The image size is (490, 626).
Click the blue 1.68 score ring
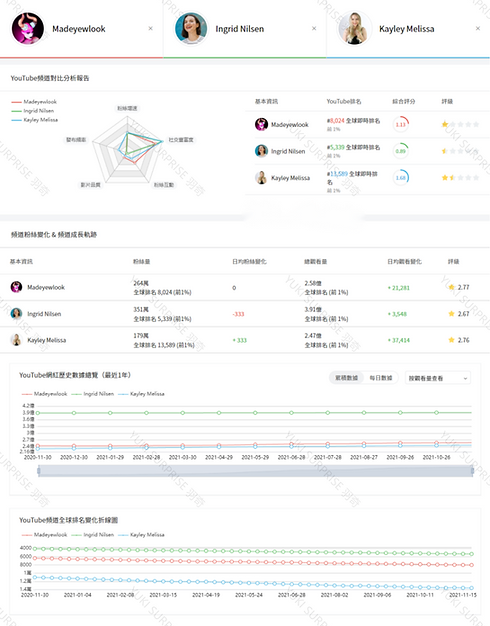401,178
